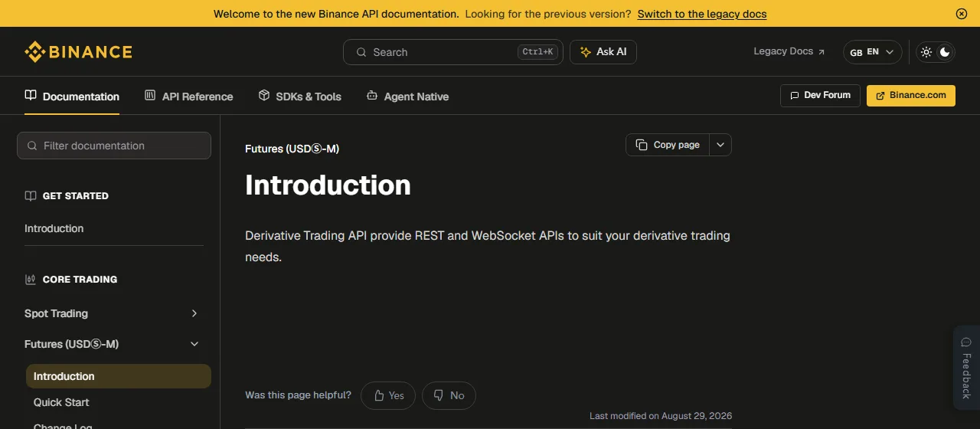Switch to dark theme with the moon icon
This screenshot has height=429, width=980.
945,52
